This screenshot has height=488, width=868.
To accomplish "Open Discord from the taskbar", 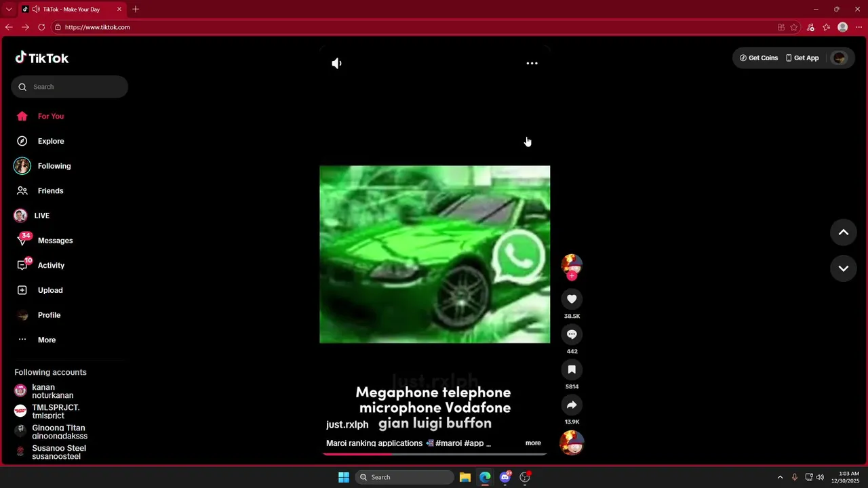I will (505, 477).
